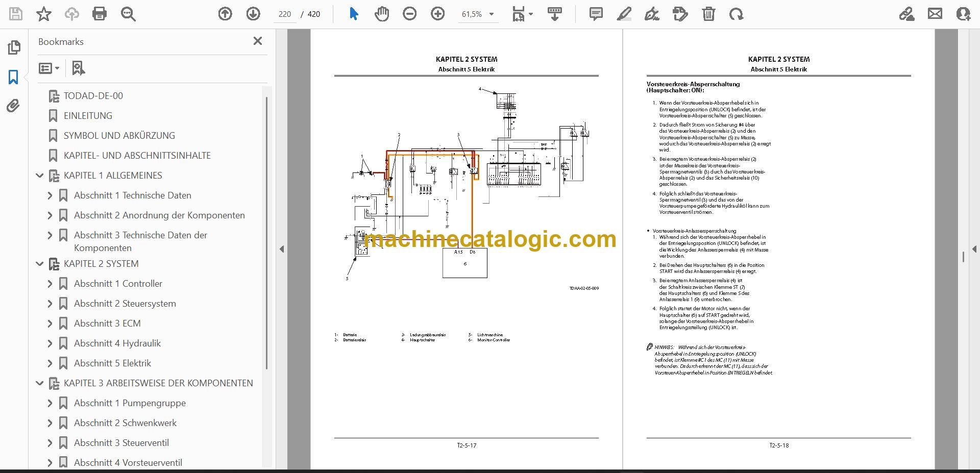Expand Abschnitt 5 Elektrik bookmark
This screenshot has width=980, height=473.
50,363
